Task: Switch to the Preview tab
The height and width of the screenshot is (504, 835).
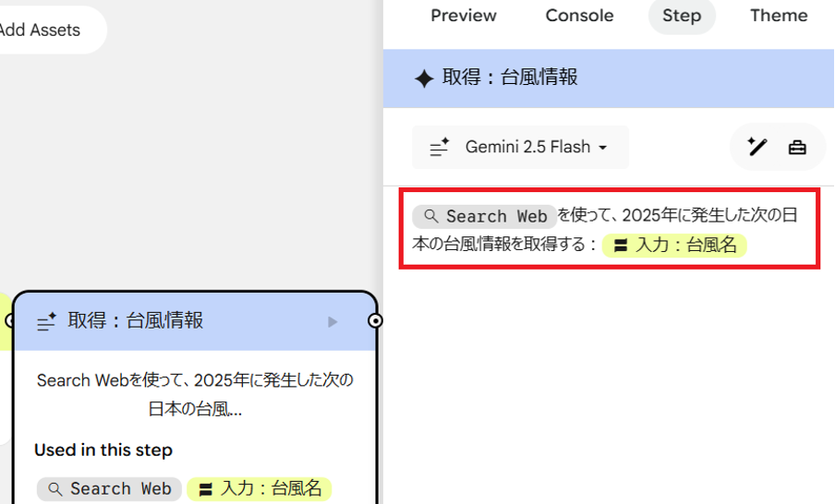Action: pos(464,16)
